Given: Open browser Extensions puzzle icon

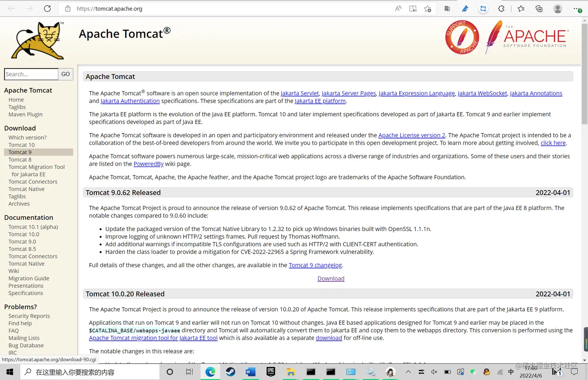Looking at the screenshot, I should pos(501,9).
